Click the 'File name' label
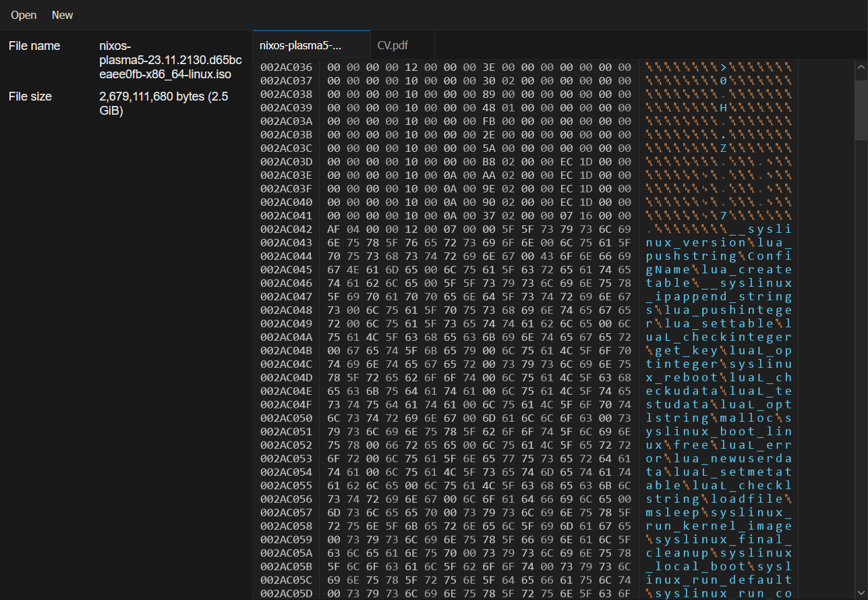 [x=34, y=46]
